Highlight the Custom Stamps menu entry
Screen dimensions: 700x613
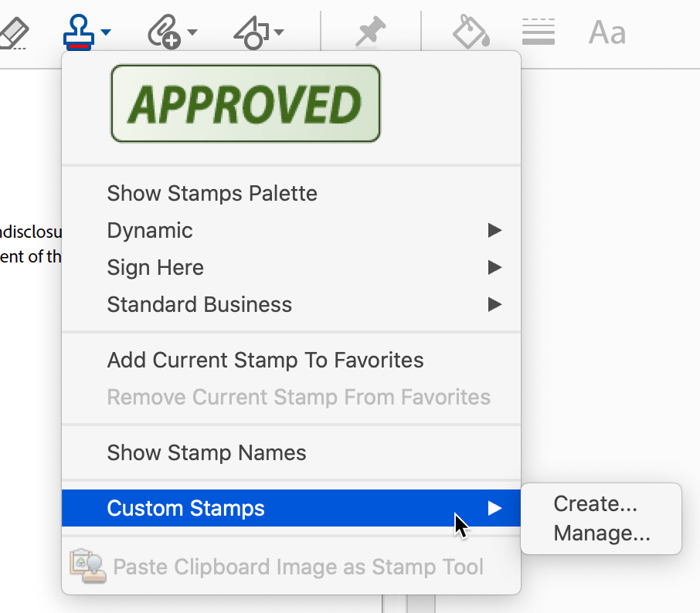[x=185, y=508]
